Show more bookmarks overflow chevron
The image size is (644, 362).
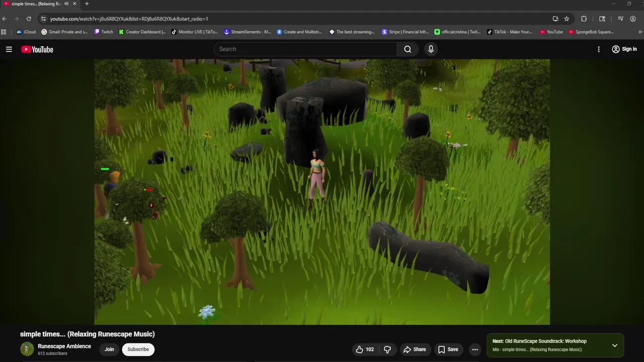(x=640, y=32)
